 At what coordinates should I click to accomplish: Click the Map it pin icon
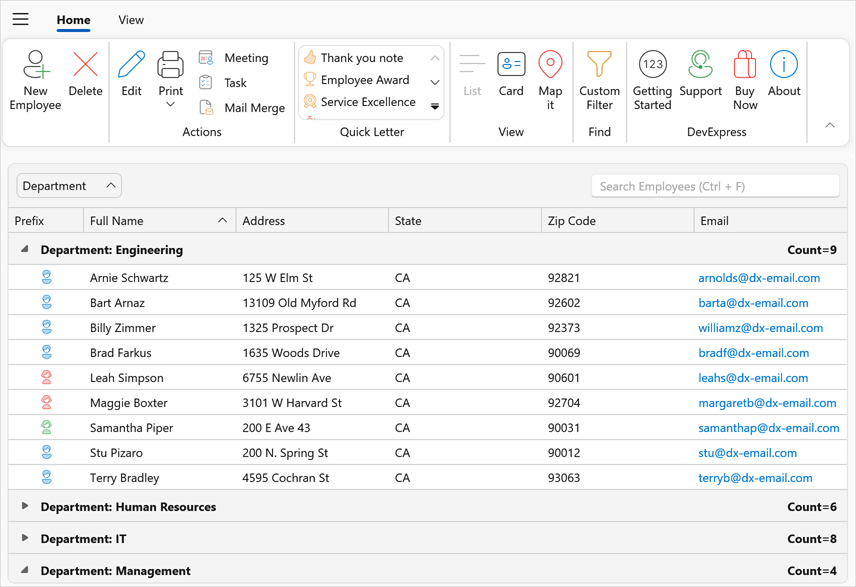[x=550, y=66]
